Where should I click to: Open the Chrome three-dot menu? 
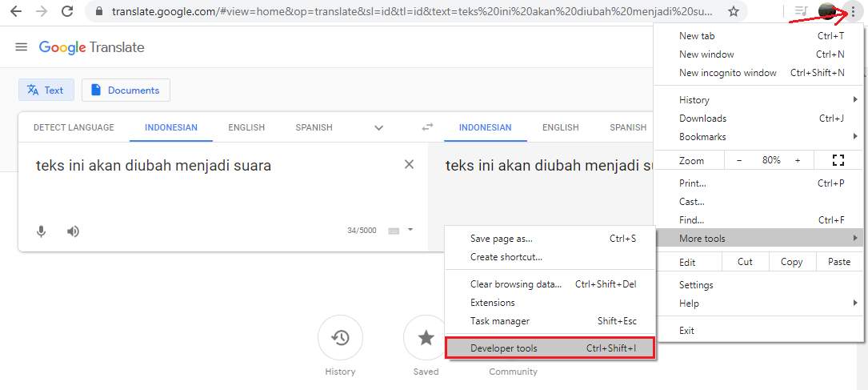pyautogui.click(x=853, y=10)
